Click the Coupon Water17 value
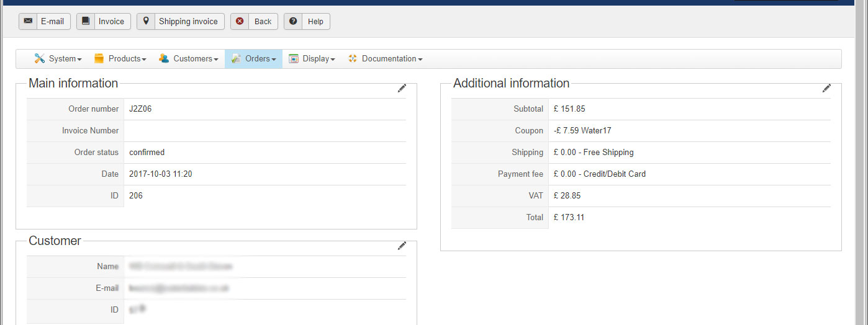Screen dimensions: 868x325 [582, 131]
